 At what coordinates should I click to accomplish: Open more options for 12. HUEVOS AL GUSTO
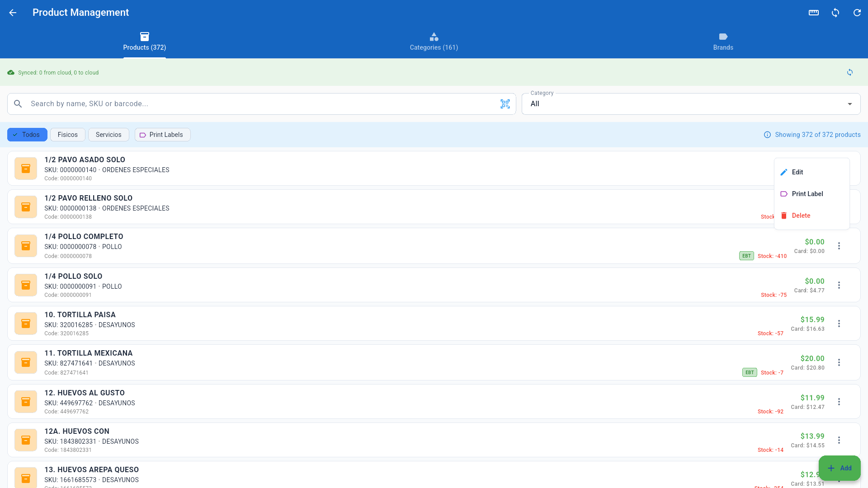pyautogui.click(x=839, y=402)
